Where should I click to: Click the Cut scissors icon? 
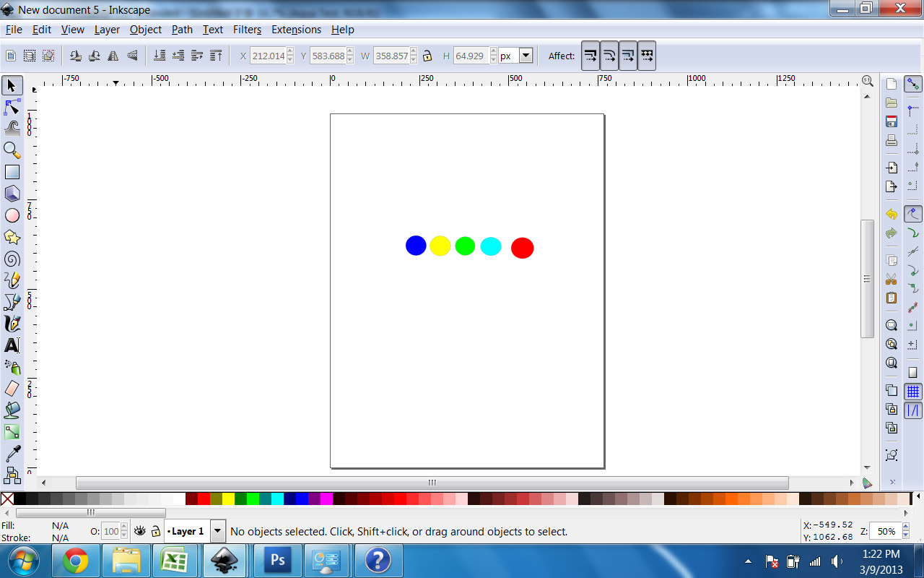892,279
